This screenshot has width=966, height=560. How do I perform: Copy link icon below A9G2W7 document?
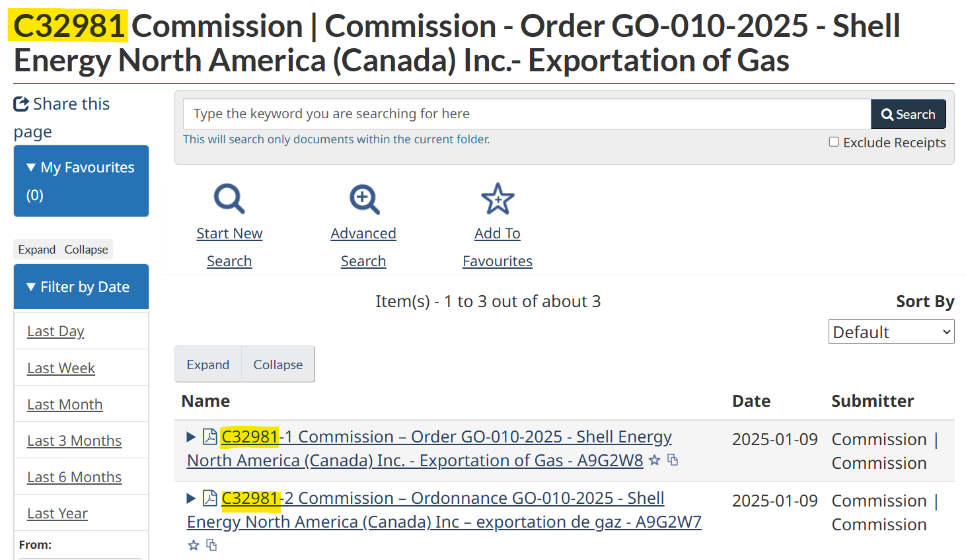(211, 545)
